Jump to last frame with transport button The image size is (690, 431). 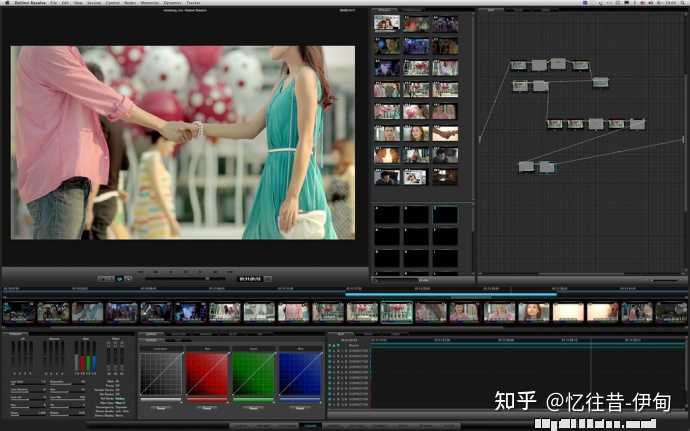point(230,272)
